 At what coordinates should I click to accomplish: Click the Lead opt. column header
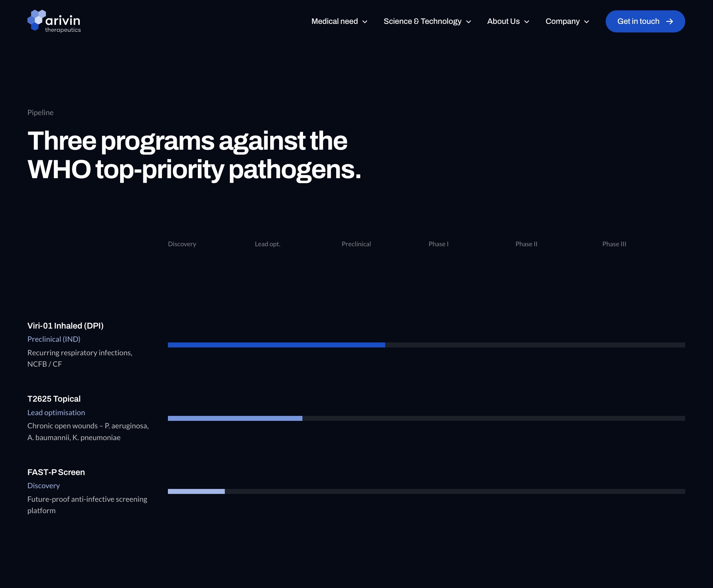(268, 244)
